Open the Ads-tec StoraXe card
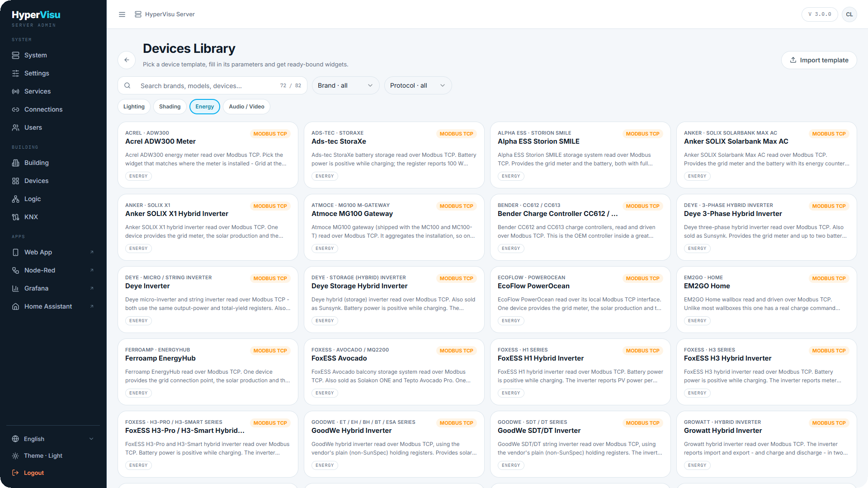868x488 pixels. pyautogui.click(x=394, y=155)
